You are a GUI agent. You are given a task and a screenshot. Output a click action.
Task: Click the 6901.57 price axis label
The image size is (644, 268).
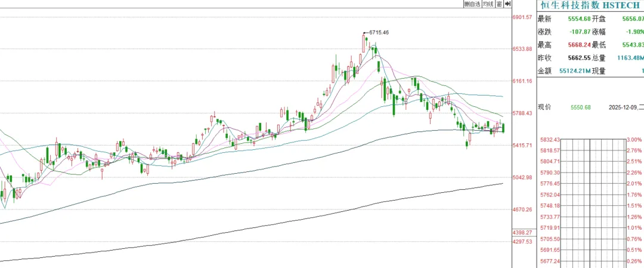point(522,17)
